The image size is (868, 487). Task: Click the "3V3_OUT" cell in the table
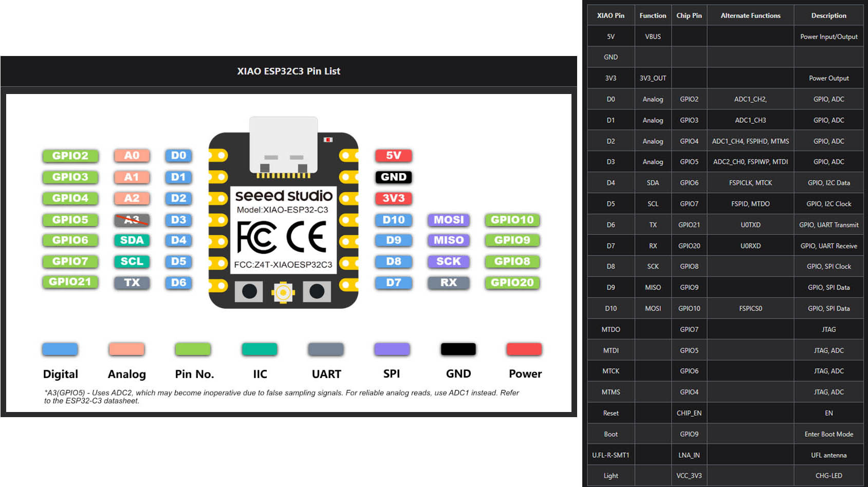click(x=653, y=78)
